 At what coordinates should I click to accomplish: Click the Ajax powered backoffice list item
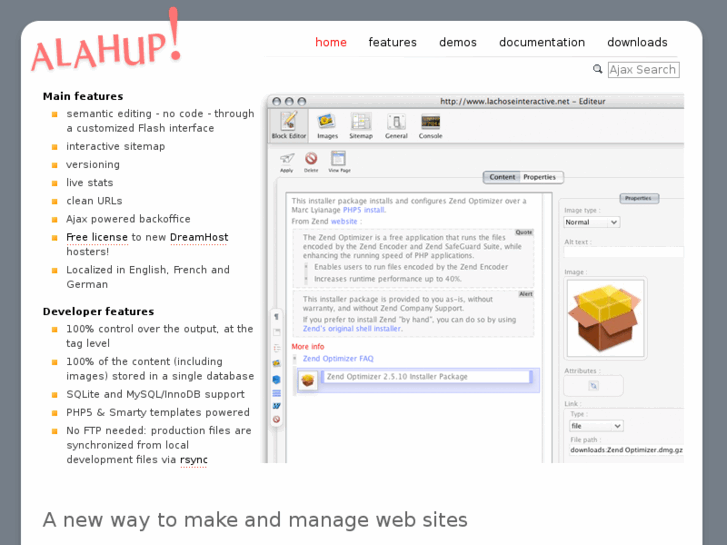click(x=128, y=219)
